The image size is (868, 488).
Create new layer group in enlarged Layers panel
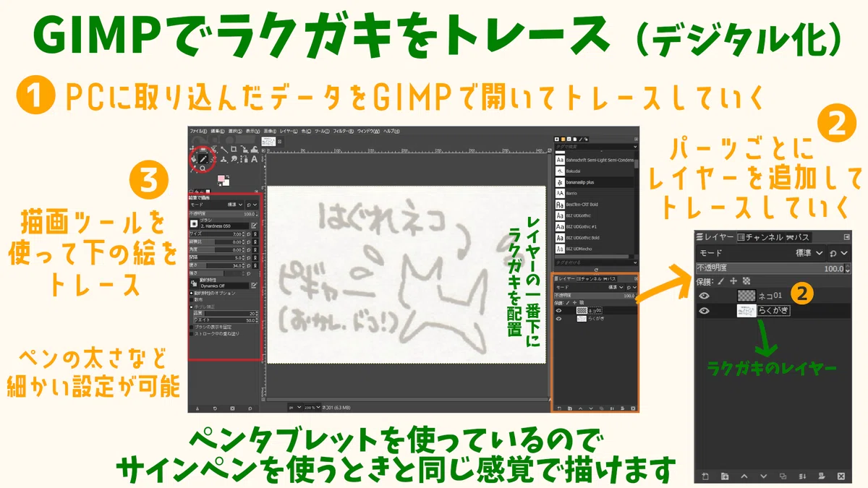pyautogui.click(x=725, y=476)
